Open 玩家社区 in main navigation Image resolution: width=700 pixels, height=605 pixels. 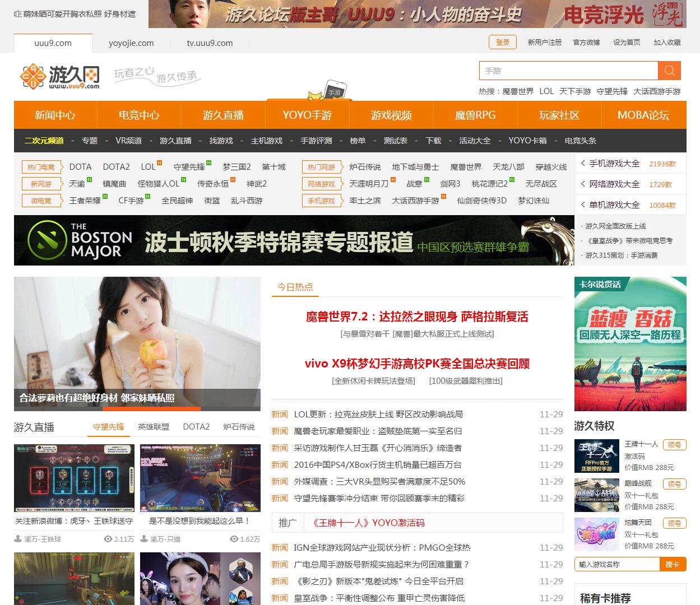[x=559, y=115]
